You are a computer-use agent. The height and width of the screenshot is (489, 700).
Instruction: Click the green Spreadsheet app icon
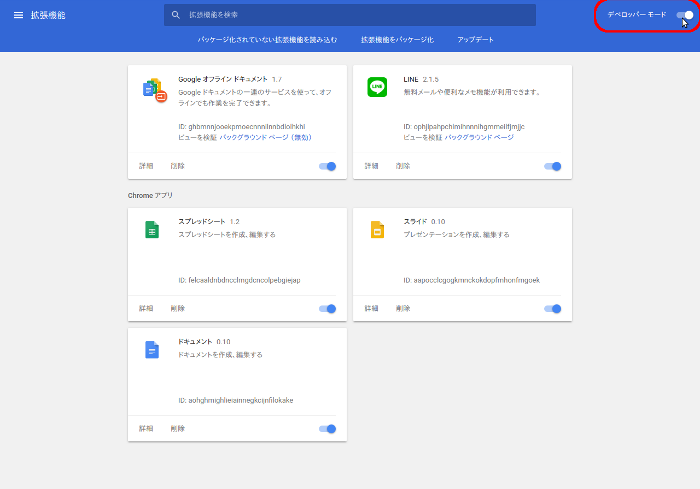coord(152,230)
